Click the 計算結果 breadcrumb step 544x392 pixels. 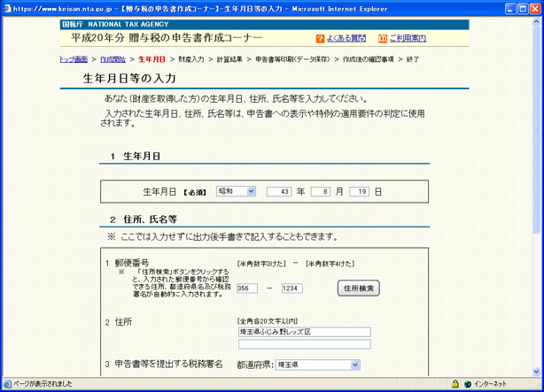tap(229, 59)
